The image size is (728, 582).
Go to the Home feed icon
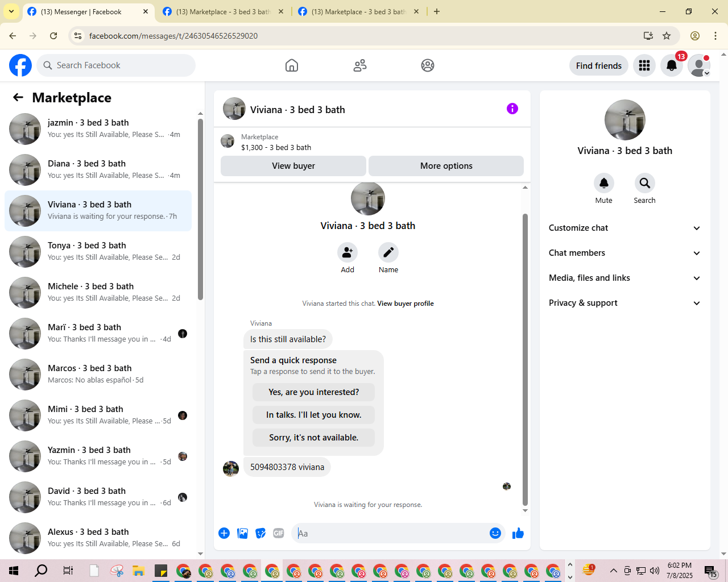click(292, 65)
